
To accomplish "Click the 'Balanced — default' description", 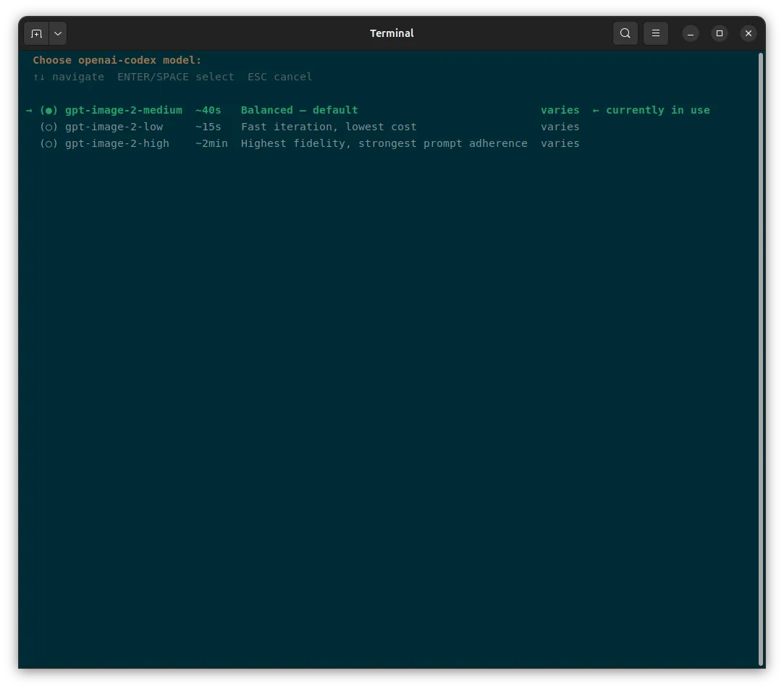I will click(300, 111).
